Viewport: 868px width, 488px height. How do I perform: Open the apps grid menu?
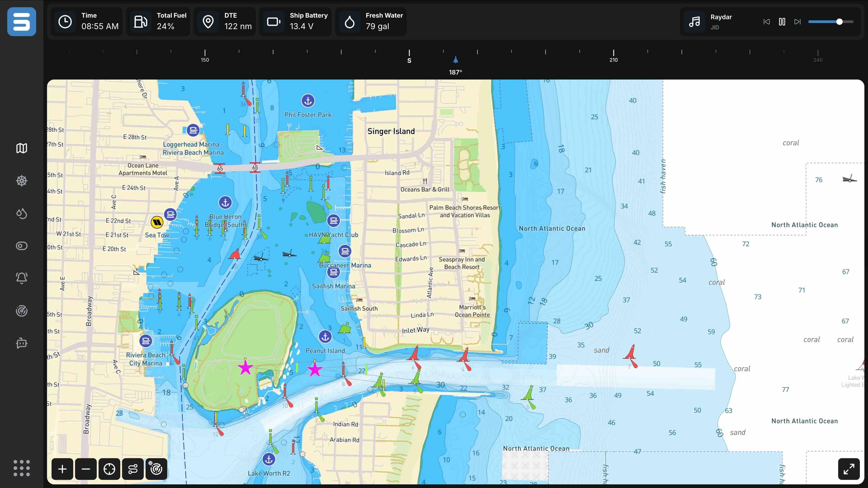pos(21,468)
